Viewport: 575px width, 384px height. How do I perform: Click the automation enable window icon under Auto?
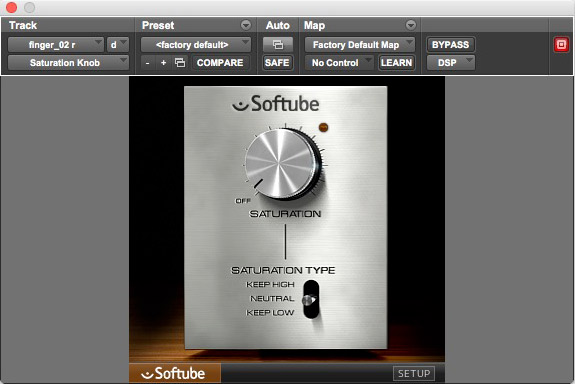coord(278,45)
